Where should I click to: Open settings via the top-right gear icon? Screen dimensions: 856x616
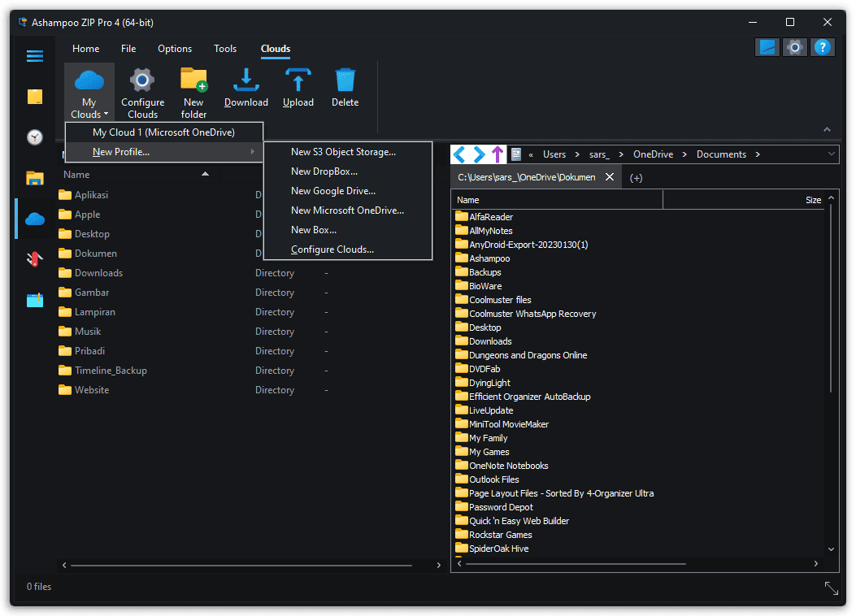pyautogui.click(x=795, y=47)
